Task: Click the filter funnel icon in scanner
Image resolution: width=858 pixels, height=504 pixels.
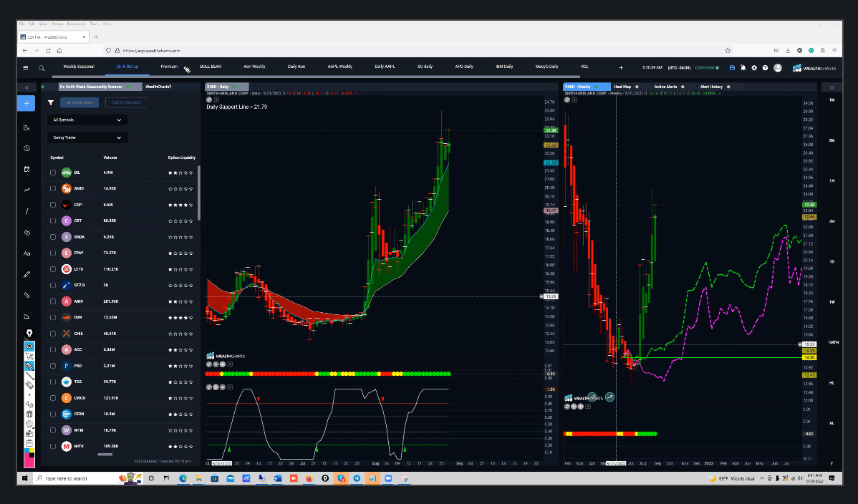Action: tap(51, 102)
